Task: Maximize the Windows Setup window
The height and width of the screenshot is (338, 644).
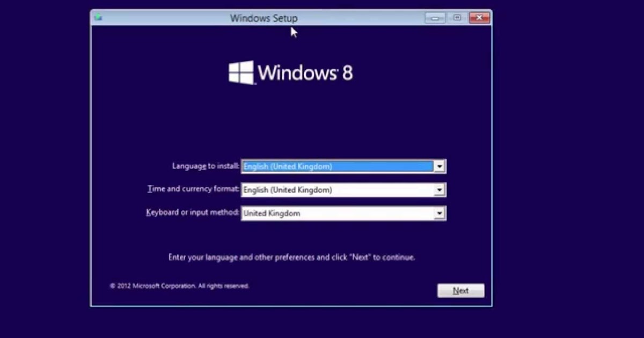Action: [x=457, y=18]
